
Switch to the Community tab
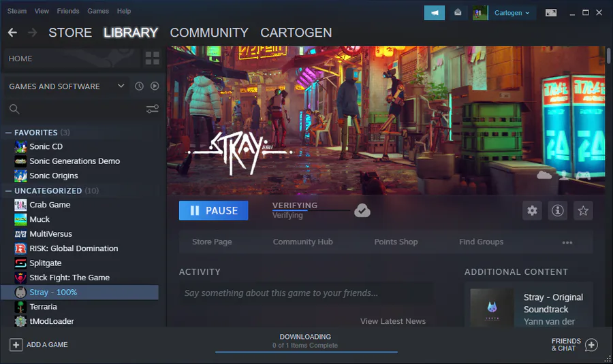click(x=209, y=33)
